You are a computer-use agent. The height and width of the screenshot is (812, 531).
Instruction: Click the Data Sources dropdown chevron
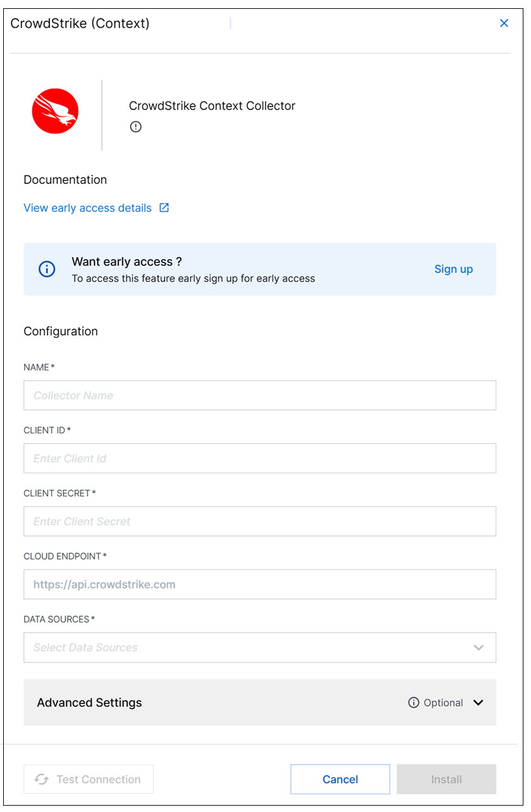(479, 648)
